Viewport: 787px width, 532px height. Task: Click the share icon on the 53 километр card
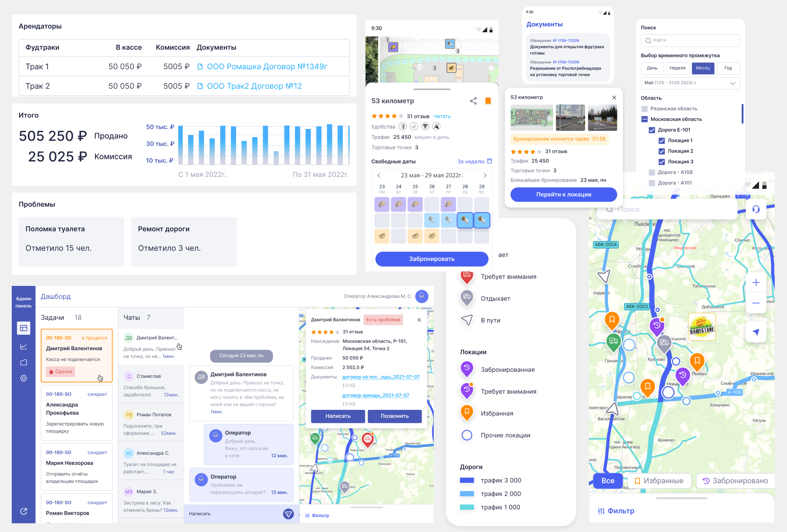473,101
